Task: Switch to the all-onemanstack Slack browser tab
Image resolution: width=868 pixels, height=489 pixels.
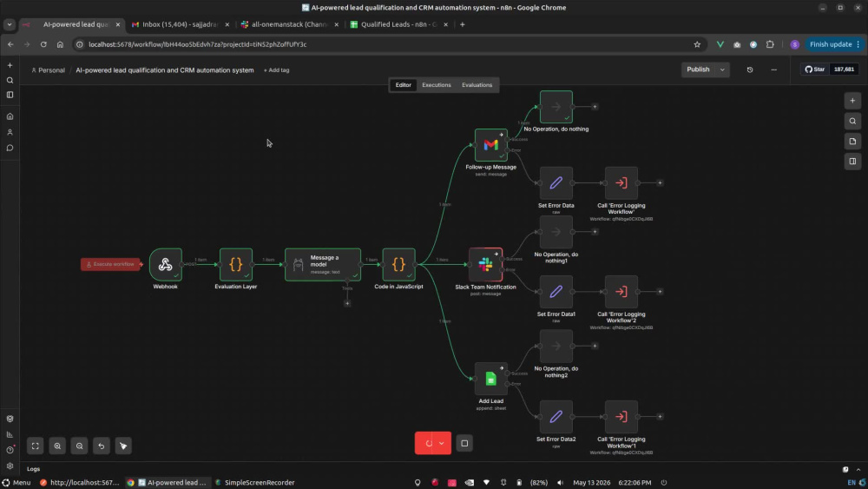Action: 290,24
